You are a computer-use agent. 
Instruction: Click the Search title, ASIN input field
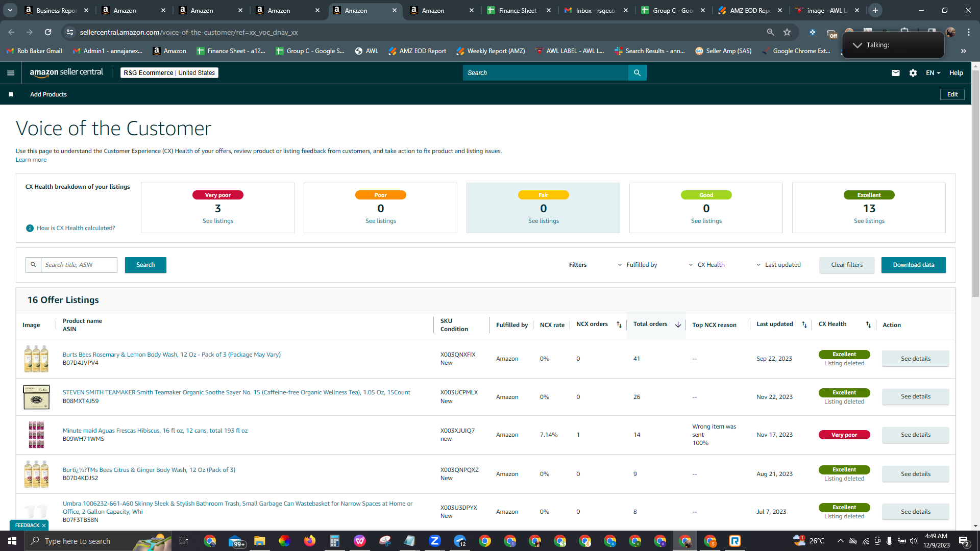(79, 265)
